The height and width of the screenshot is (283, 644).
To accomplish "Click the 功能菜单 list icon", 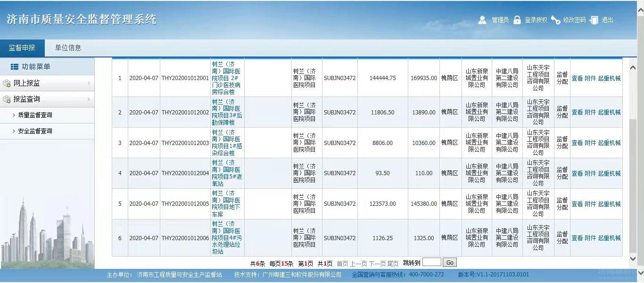I will 15,67.
